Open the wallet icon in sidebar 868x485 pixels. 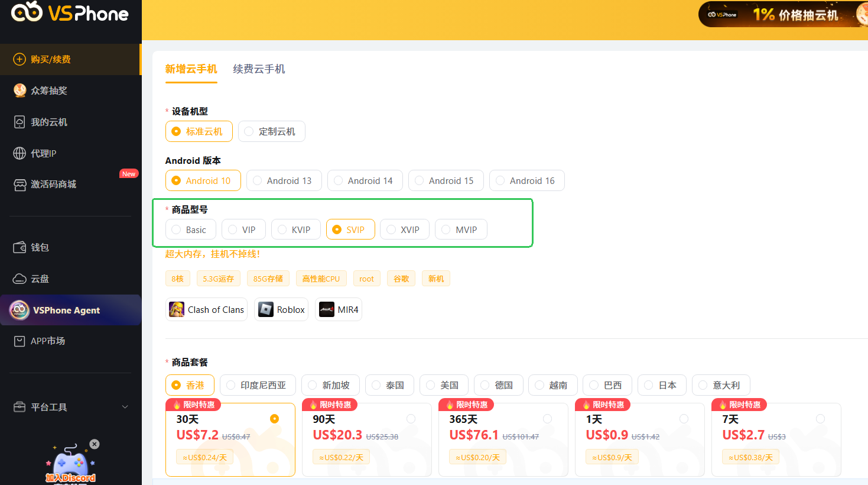click(19, 247)
